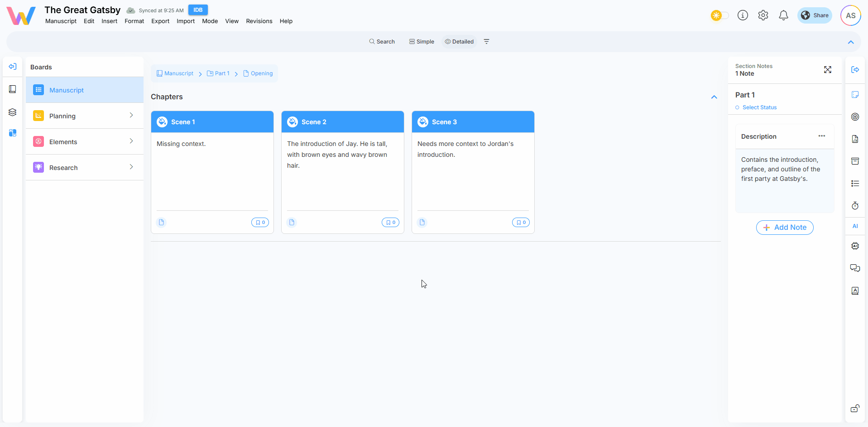Click the notifications bell icon
Viewport: 868px width, 427px height.
(x=783, y=15)
